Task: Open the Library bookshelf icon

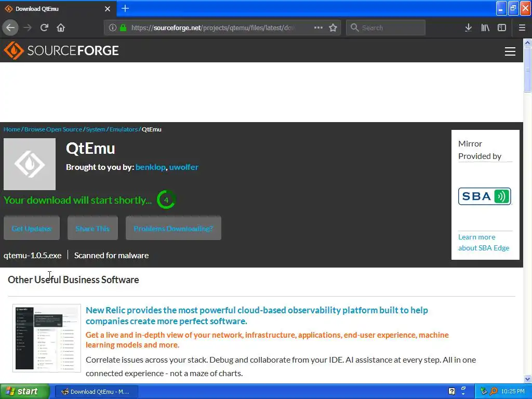Action: (485, 28)
